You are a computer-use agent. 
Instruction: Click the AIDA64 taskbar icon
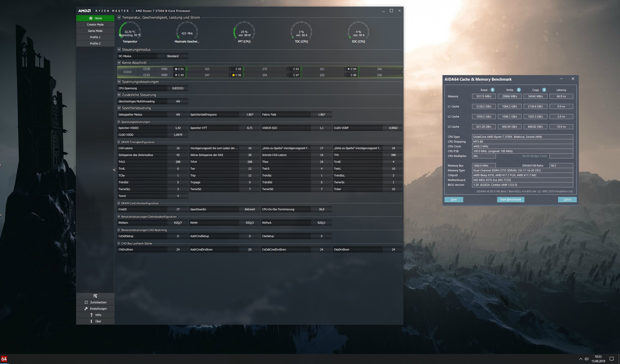[x=4, y=359]
